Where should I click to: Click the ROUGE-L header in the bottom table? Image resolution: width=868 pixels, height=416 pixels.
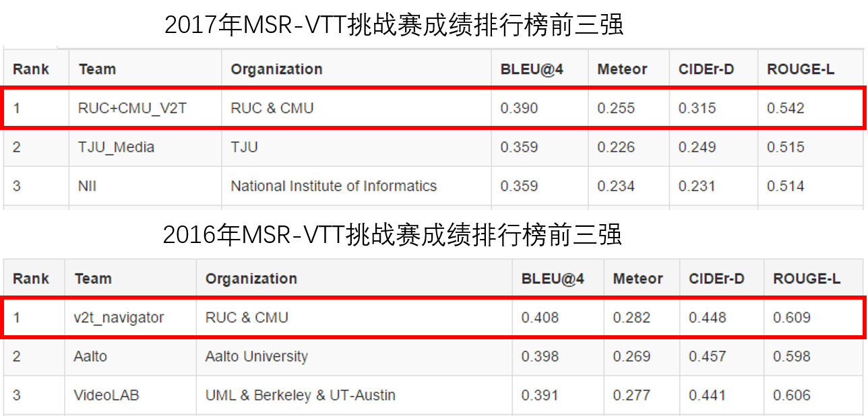[x=807, y=279]
